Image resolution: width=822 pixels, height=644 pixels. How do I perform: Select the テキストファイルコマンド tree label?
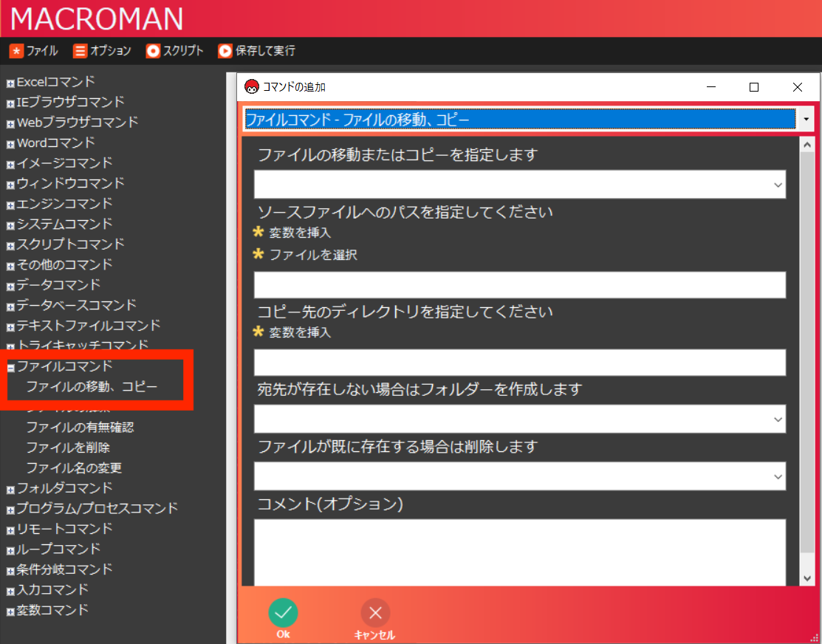[x=89, y=325]
